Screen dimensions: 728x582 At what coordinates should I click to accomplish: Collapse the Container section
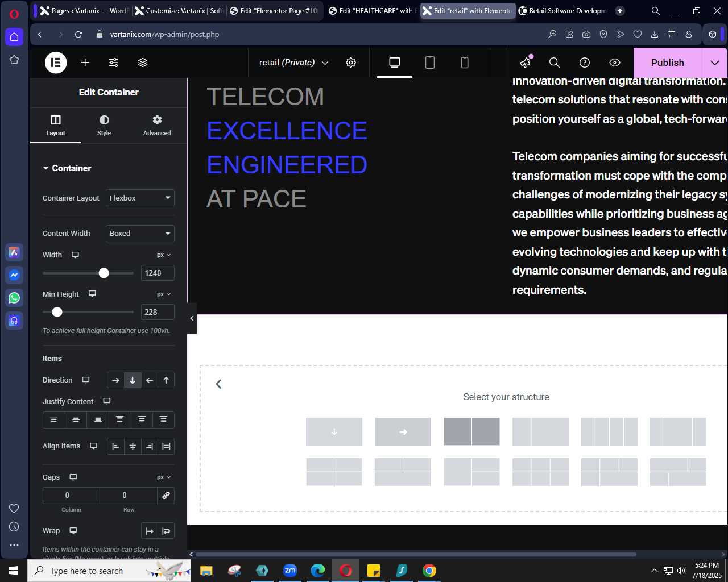[67, 168]
